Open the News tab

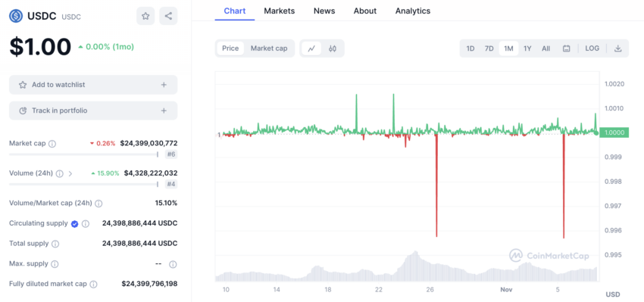tap(324, 11)
